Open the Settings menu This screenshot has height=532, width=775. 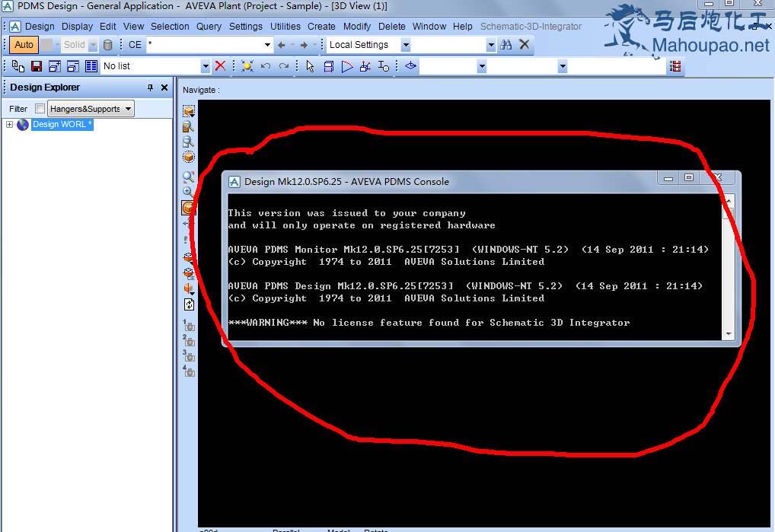246,27
